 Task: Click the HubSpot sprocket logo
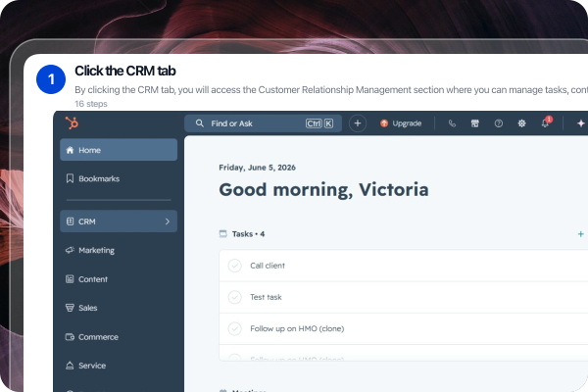(x=72, y=123)
